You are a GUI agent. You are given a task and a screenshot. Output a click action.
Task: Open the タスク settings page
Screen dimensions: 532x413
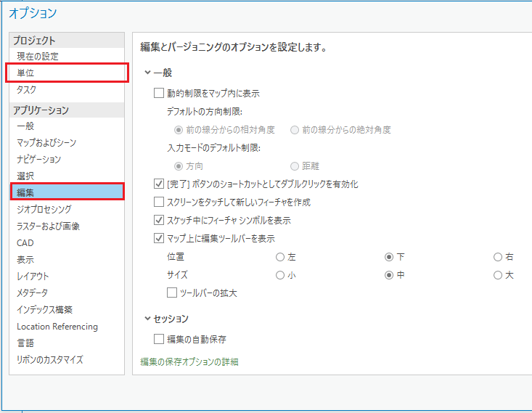click(67, 89)
